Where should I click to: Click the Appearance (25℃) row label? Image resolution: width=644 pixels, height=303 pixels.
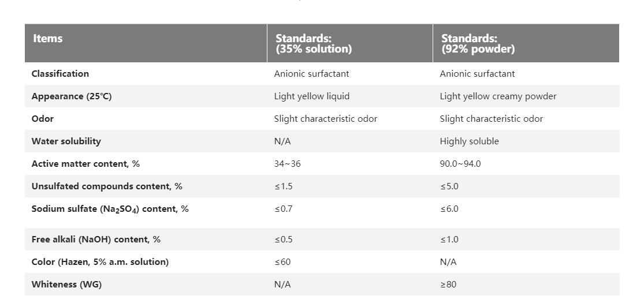coord(72,96)
